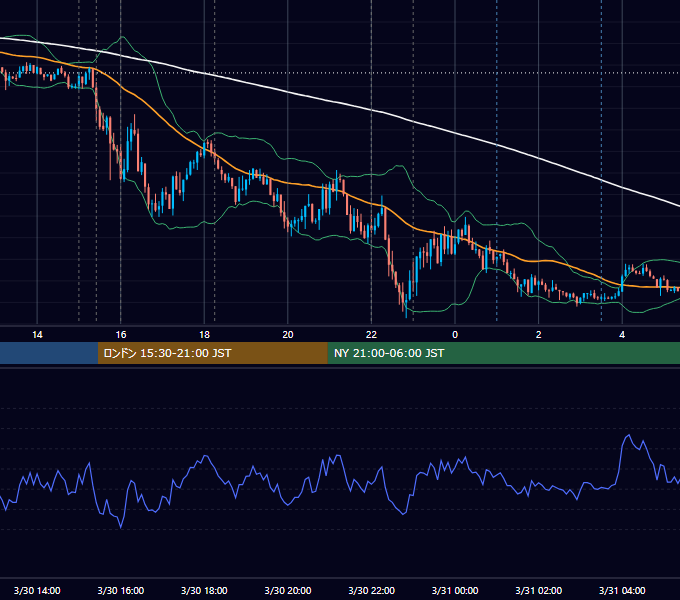This screenshot has height=600, width=680.
Task: Click the 3/30 20:00 indicator time label
Action: pyautogui.click(x=288, y=590)
